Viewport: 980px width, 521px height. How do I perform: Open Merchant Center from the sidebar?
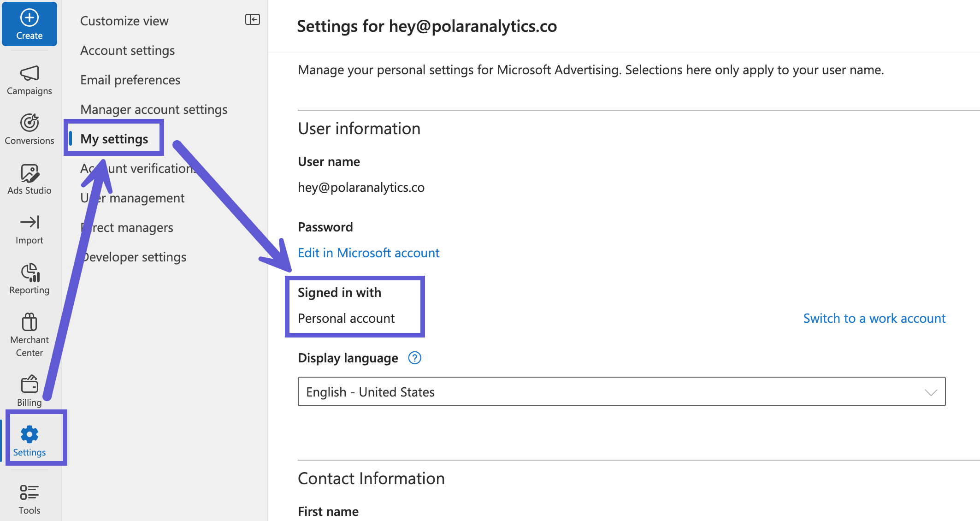coord(30,335)
